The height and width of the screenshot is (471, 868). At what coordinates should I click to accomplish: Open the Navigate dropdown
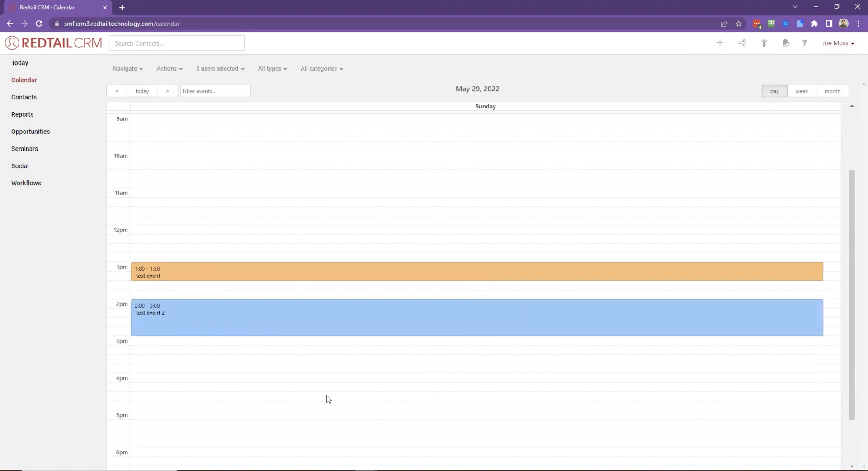coord(127,68)
